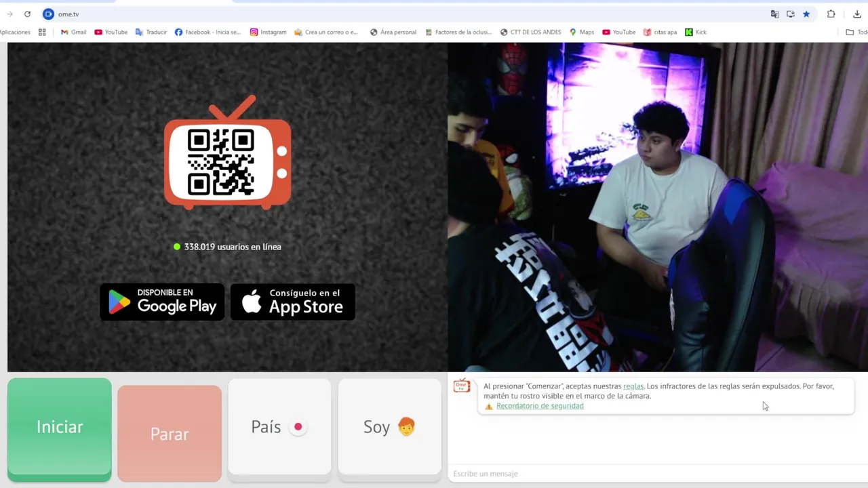Open the Google Play download badge

point(162,302)
